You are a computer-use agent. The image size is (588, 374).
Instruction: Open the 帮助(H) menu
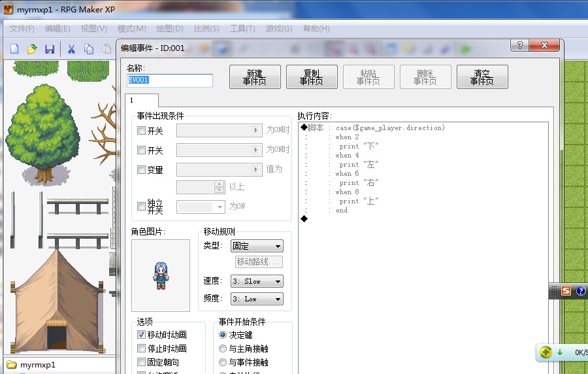pos(316,29)
